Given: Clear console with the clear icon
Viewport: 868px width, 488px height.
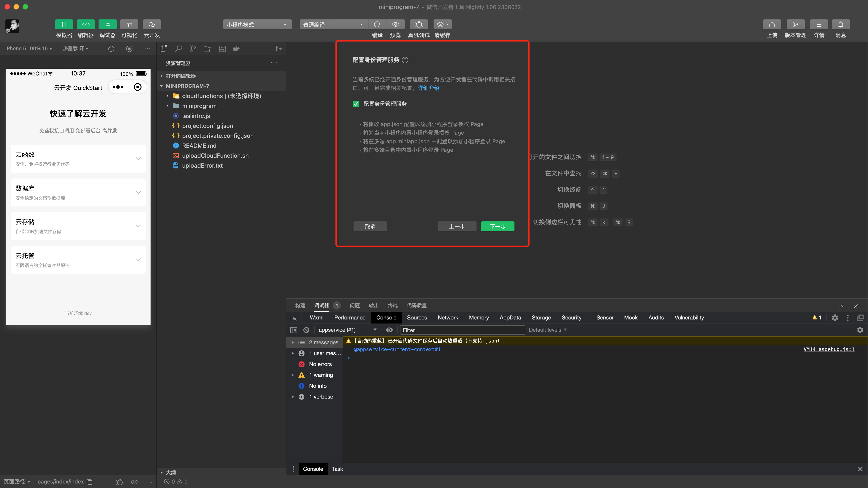Looking at the screenshot, I should point(306,330).
